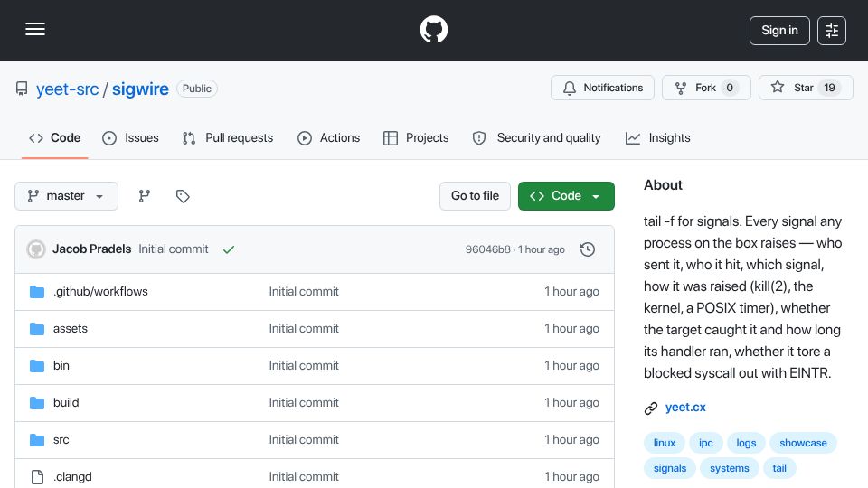The width and height of the screenshot is (868, 488).
Task: Click the folder icon beside bin
Action: 37,366
